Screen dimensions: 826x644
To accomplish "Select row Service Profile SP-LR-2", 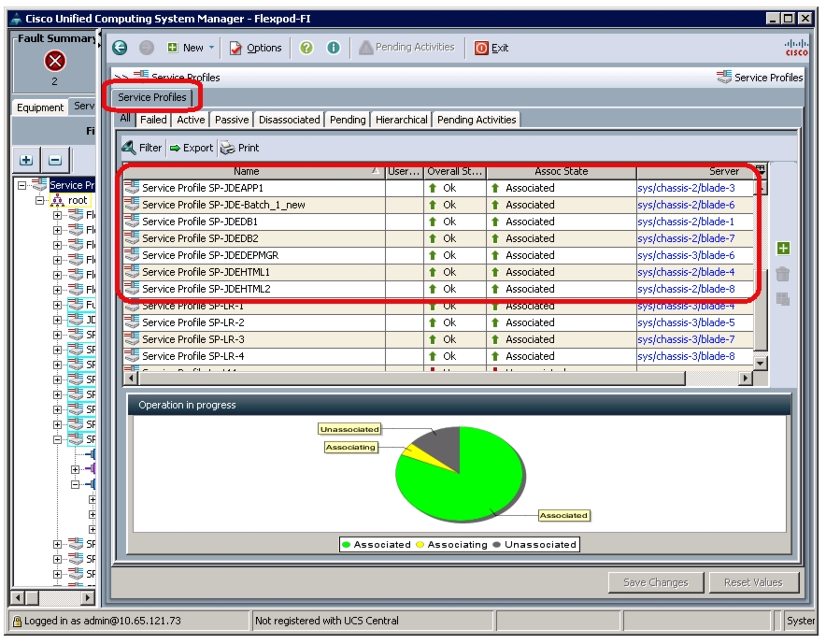I will coord(438,322).
